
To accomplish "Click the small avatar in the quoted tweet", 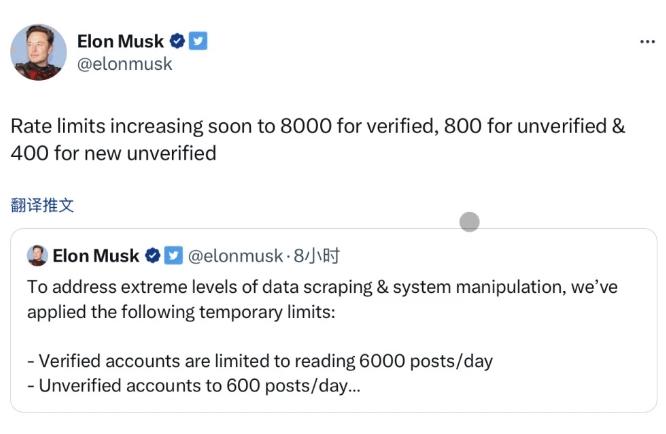I will tap(37, 255).
